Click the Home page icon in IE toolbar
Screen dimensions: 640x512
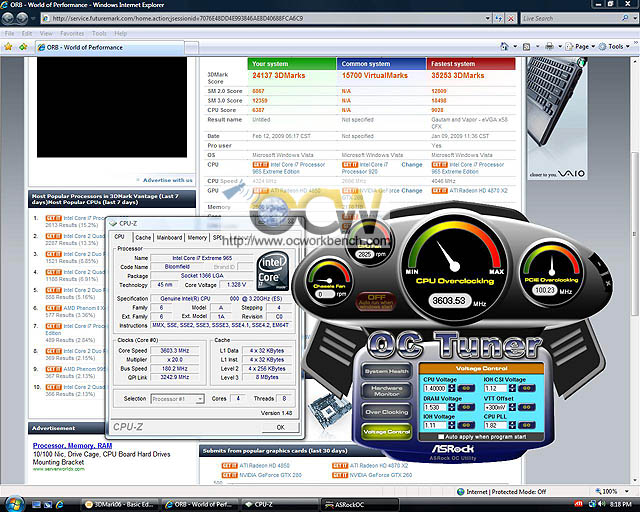504,47
